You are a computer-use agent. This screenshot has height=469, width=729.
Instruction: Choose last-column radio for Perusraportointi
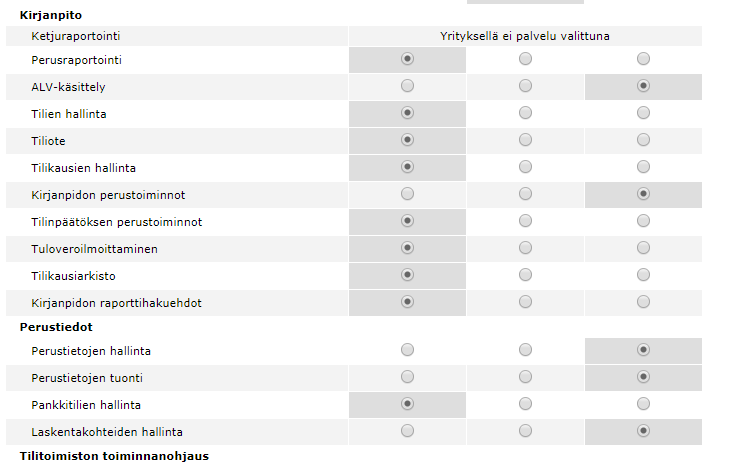(643, 60)
